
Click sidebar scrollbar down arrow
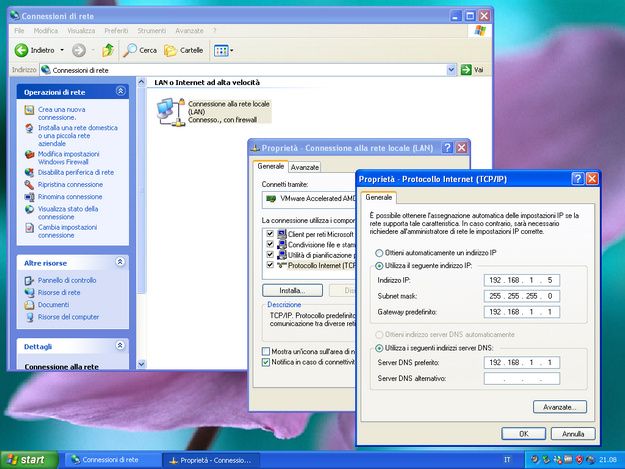tap(141, 364)
